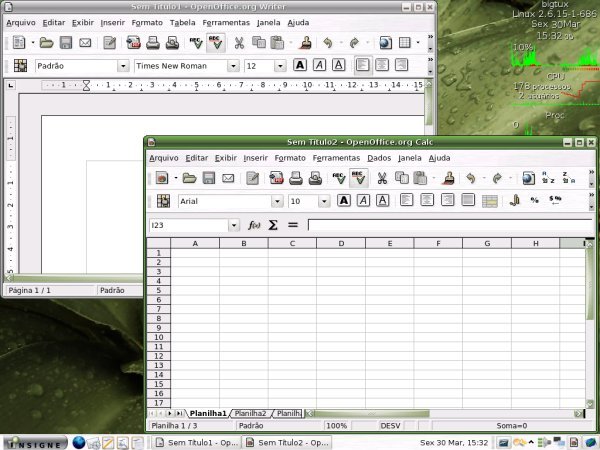The width and height of the screenshot is (600, 450).
Task: Click the Cut scissors icon in Calc
Action: (x=382, y=178)
